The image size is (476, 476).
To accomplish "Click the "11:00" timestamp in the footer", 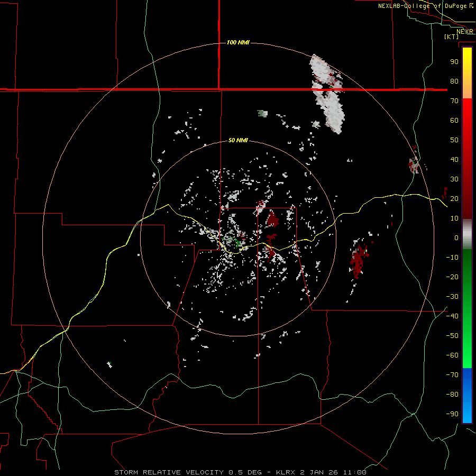I will pos(354,472).
